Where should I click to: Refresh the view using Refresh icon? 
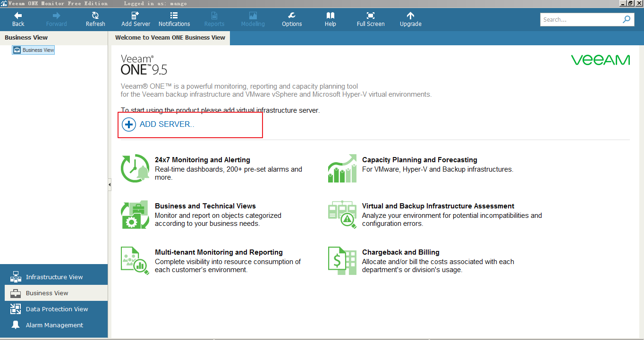95,16
